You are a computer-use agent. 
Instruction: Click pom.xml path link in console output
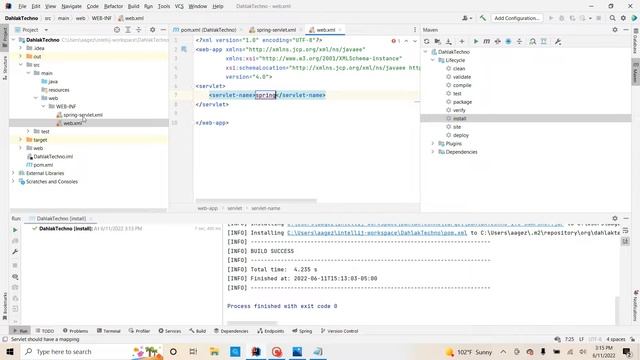(377, 233)
